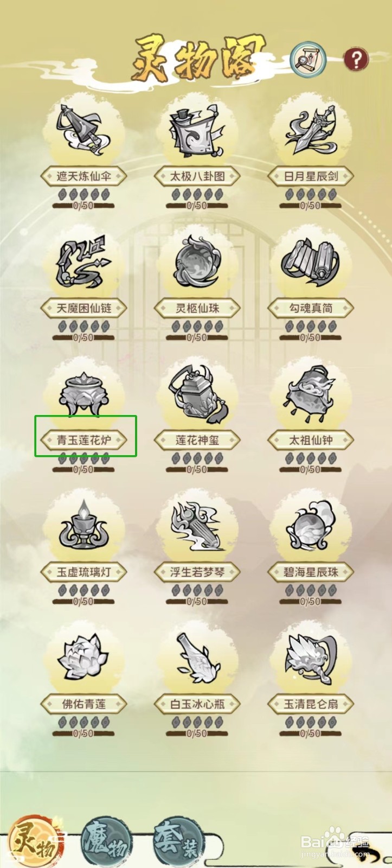Image resolution: width=392 pixels, height=868 pixels.
Task: Tap the 玉虚琉璃灯 lamp icon
Action: click(x=84, y=525)
